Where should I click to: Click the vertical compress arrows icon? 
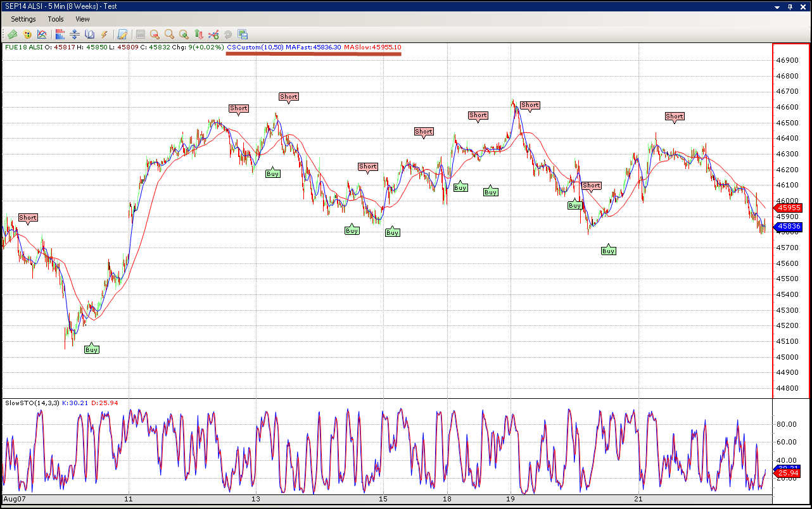click(x=75, y=34)
